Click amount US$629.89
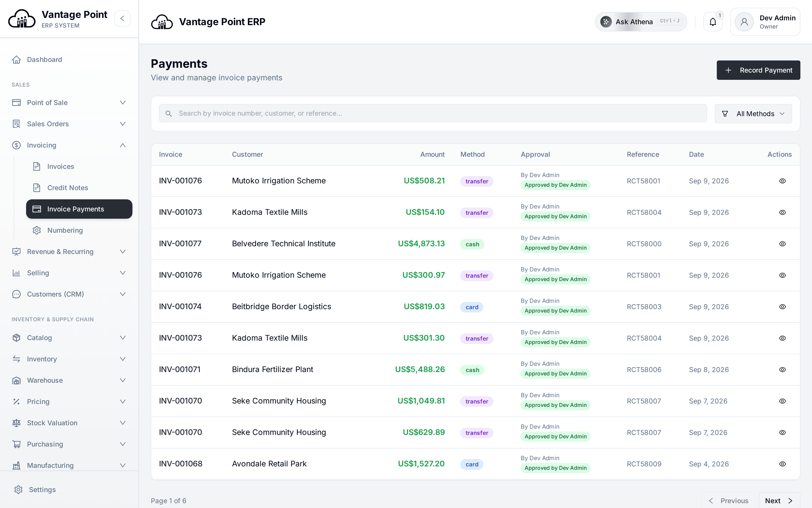This screenshot has height=508, width=812. click(x=423, y=433)
